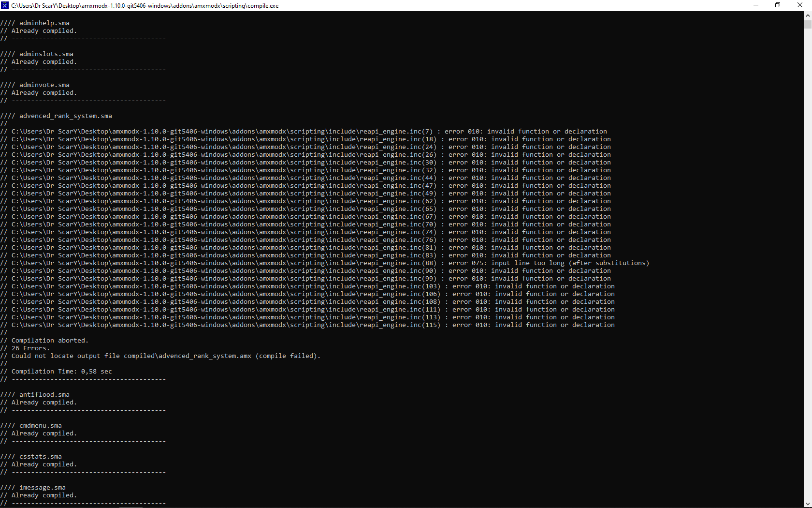
Task: Click the csstats.sma file name line
Action: (40, 457)
